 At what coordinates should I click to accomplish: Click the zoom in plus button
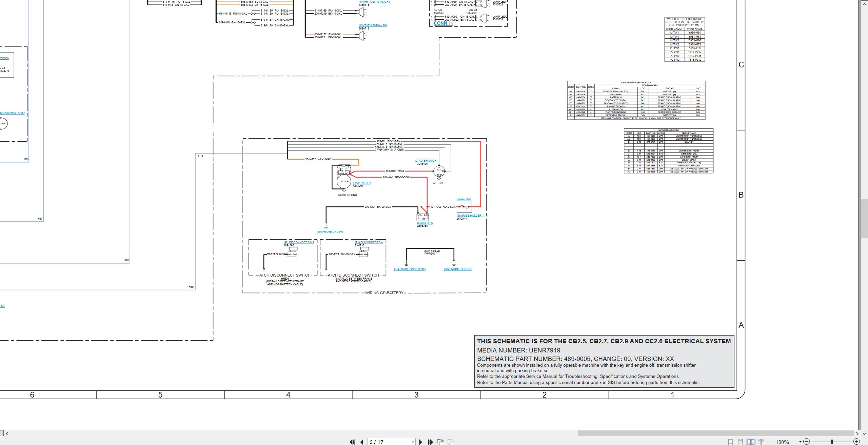coord(856,442)
